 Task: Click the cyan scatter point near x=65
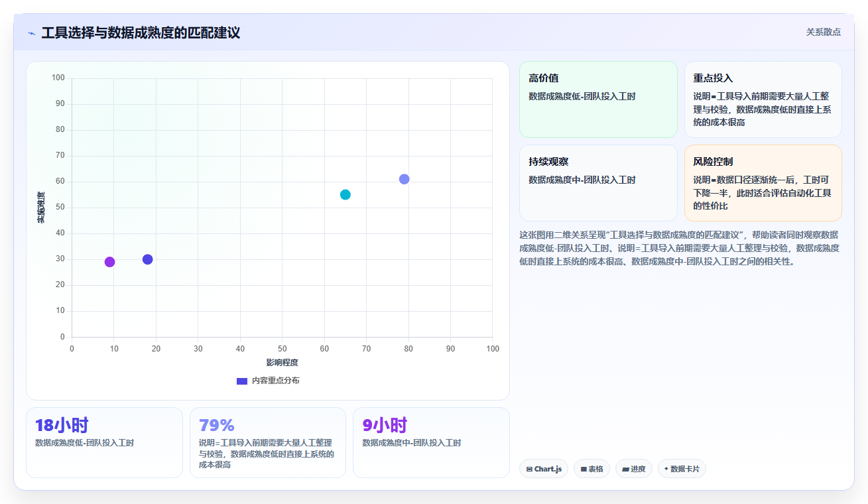tap(345, 194)
